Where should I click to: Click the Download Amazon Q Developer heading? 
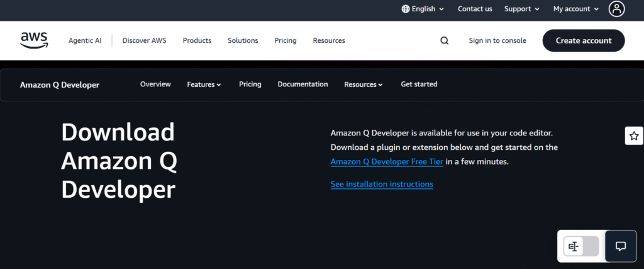[x=119, y=161]
